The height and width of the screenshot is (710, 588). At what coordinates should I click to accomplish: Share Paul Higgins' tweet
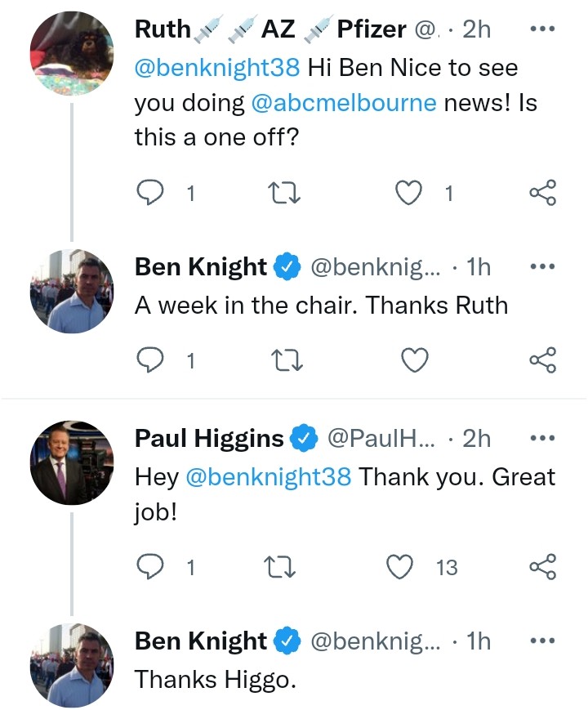(x=543, y=566)
